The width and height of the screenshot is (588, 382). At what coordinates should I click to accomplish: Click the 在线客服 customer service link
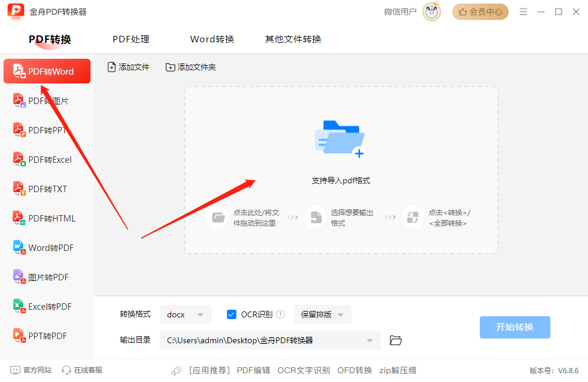(x=82, y=370)
